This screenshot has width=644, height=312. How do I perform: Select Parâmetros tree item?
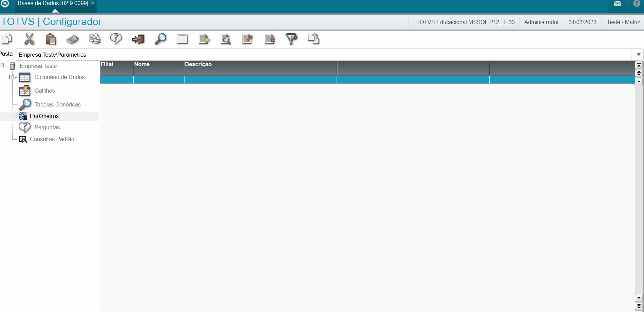point(44,116)
